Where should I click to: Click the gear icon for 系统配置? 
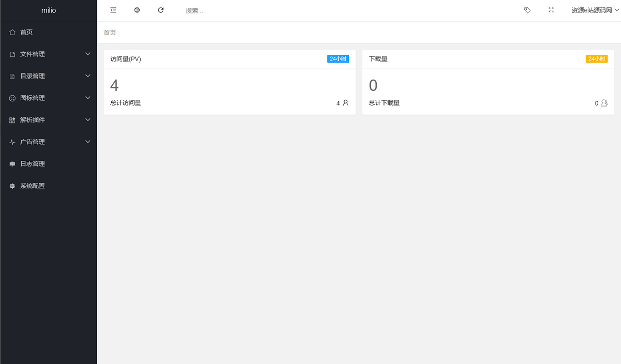tap(12, 186)
